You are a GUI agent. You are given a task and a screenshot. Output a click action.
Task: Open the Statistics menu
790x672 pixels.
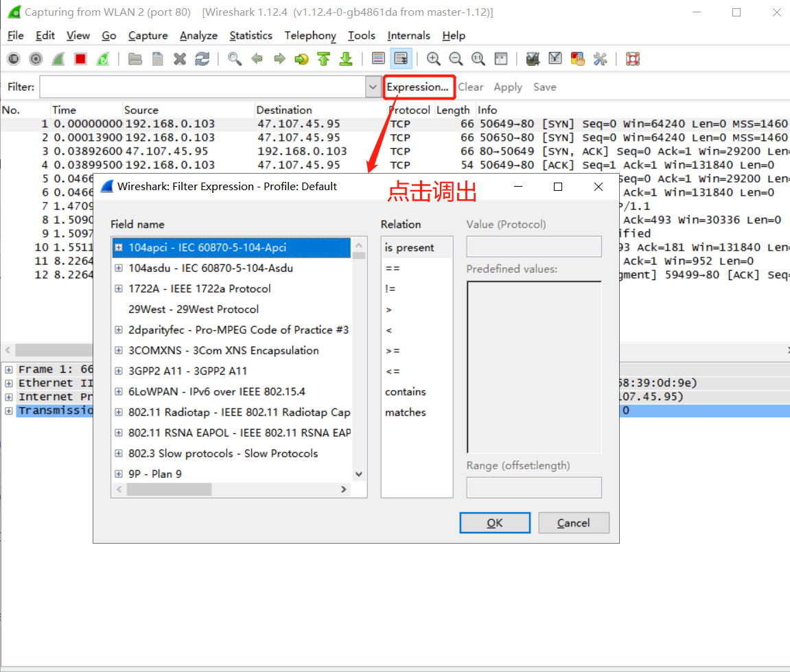click(x=251, y=36)
